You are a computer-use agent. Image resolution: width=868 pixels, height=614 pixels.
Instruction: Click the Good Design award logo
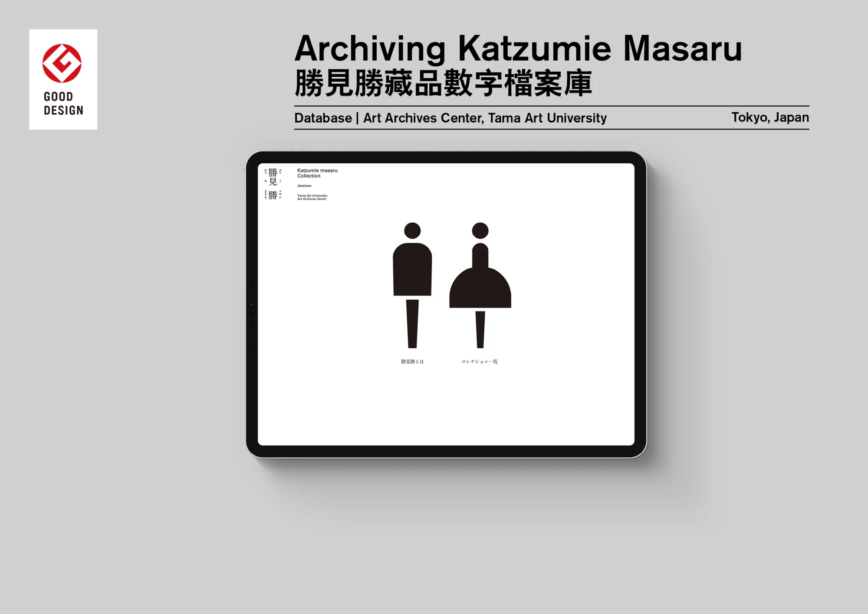pos(63,78)
